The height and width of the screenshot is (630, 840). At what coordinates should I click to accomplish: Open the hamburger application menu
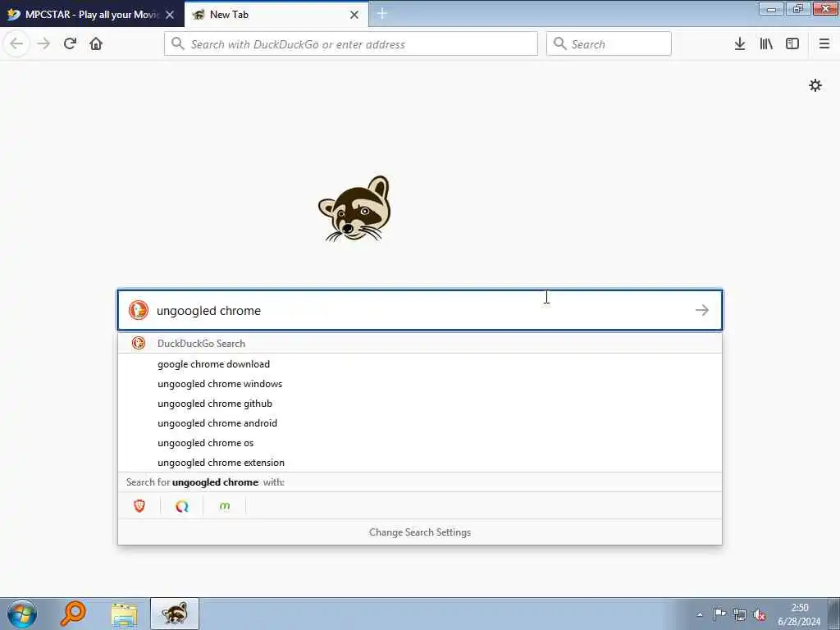coord(824,44)
